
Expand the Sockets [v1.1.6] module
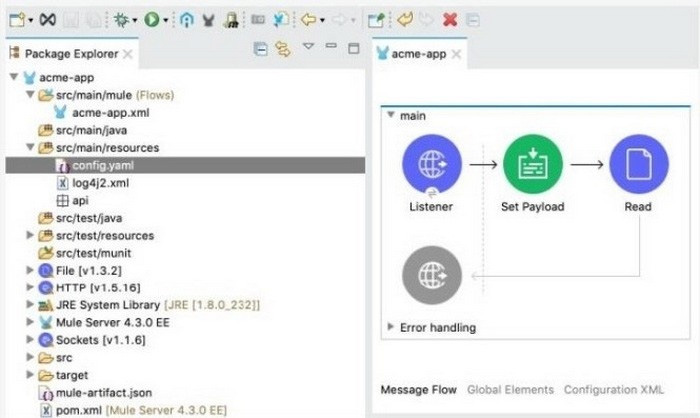pyautogui.click(x=30, y=339)
